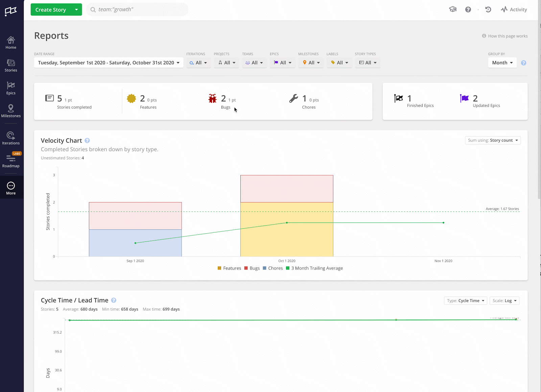
Task: Click the Oct 1 2020 axis label
Action: (287, 261)
